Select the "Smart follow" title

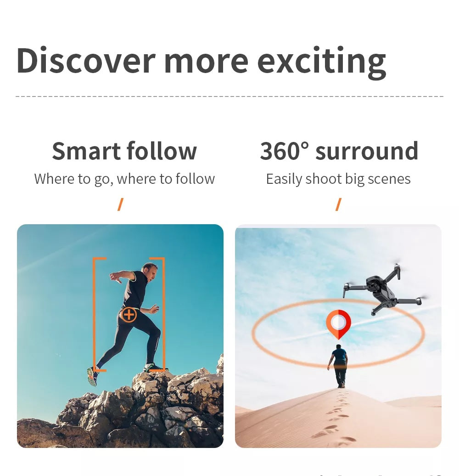(x=124, y=151)
